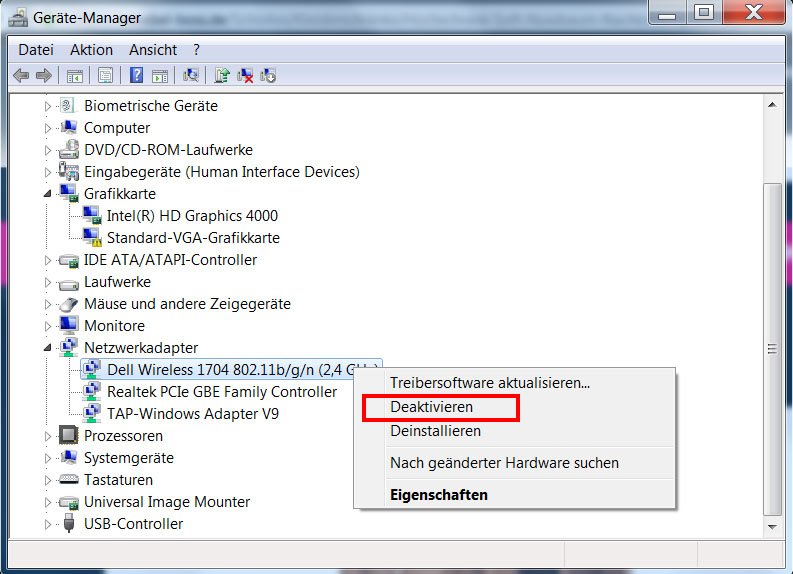Open the Datei menu

(36, 50)
